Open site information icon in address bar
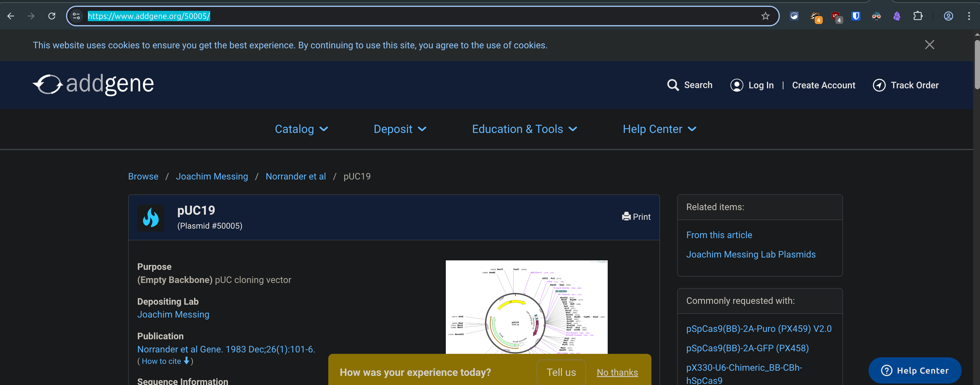The height and width of the screenshot is (385, 980). (76, 16)
